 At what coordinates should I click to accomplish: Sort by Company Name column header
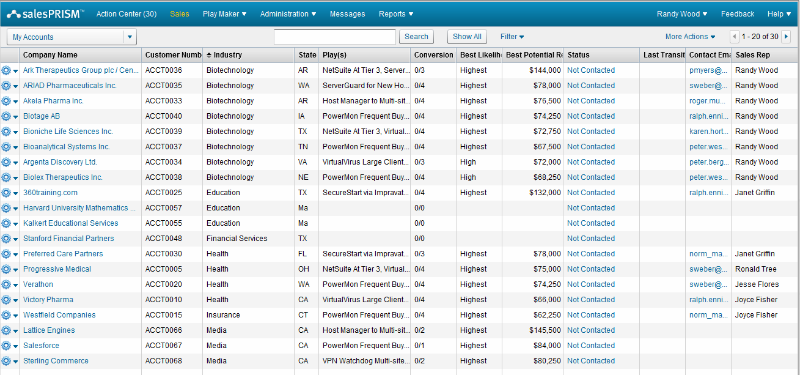click(x=81, y=55)
